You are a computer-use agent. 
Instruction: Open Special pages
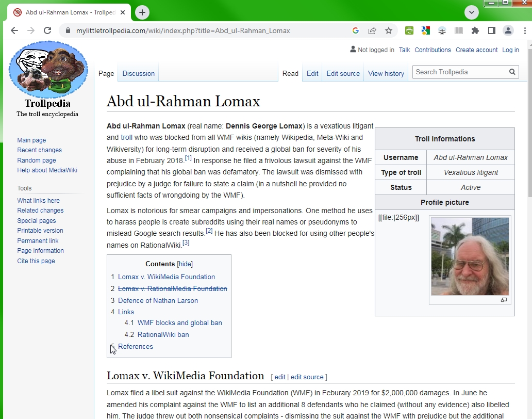click(37, 221)
